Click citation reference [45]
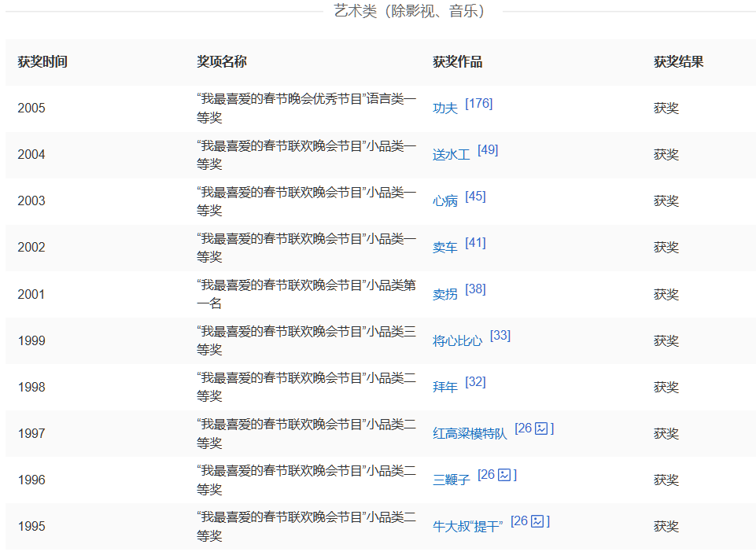The image size is (756, 559). pos(475,196)
